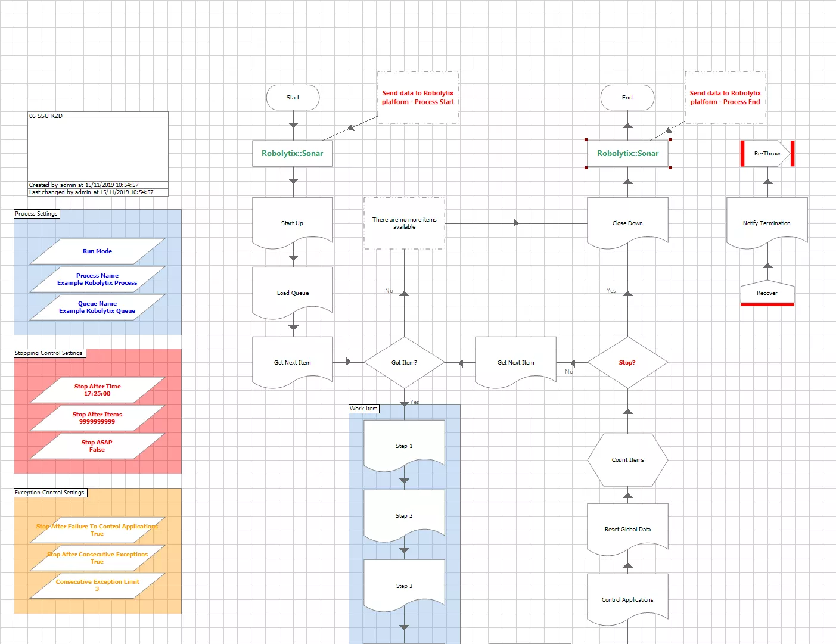The width and height of the screenshot is (836, 644).
Task: Click the selected Robolytix::Sonar action below End
Action: 628,153
